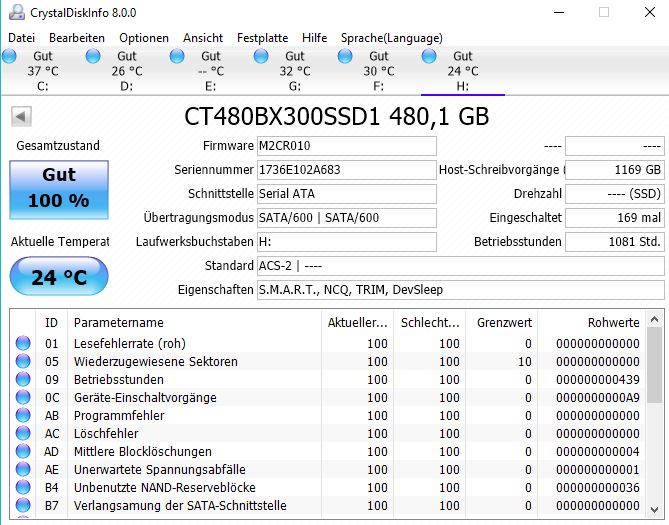Open the Datei menu
The image size is (669, 525).
21,38
